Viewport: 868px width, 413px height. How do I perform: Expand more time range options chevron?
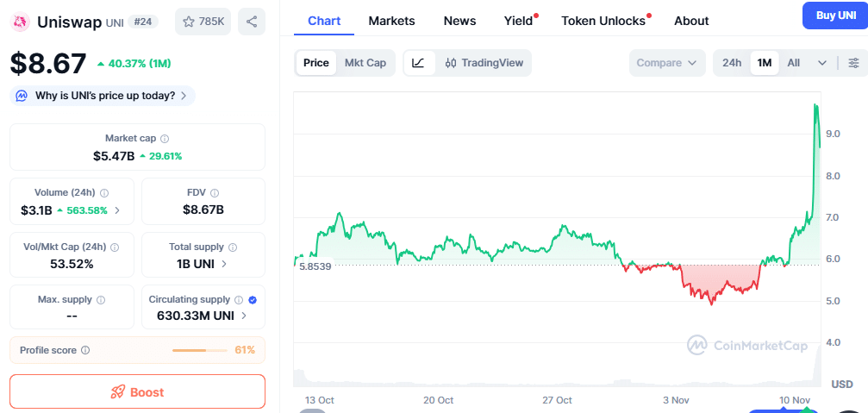click(822, 63)
